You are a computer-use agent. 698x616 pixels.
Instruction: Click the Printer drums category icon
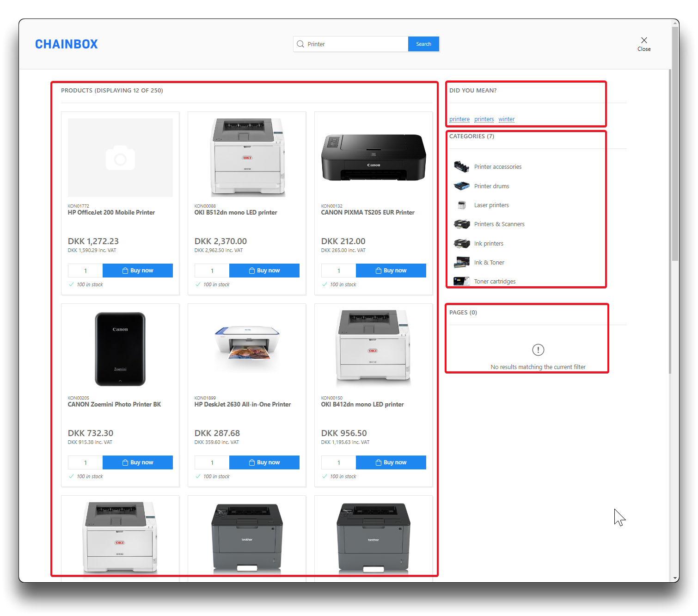(x=462, y=186)
